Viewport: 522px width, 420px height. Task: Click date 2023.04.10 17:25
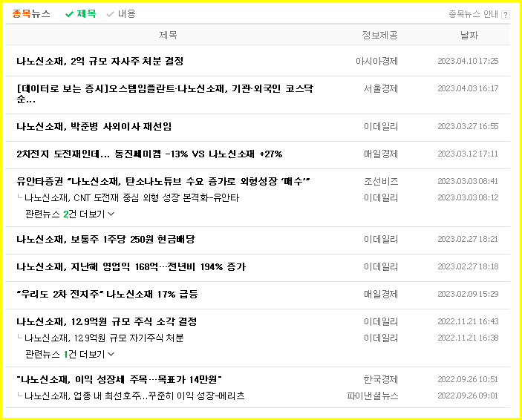468,61
